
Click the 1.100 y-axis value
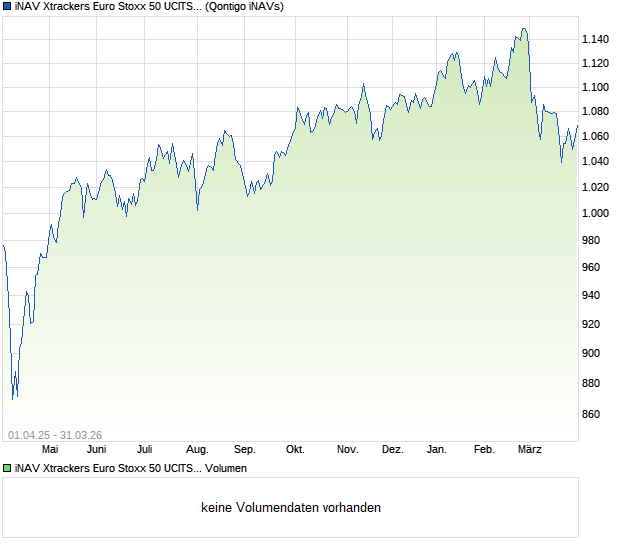pos(595,87)
